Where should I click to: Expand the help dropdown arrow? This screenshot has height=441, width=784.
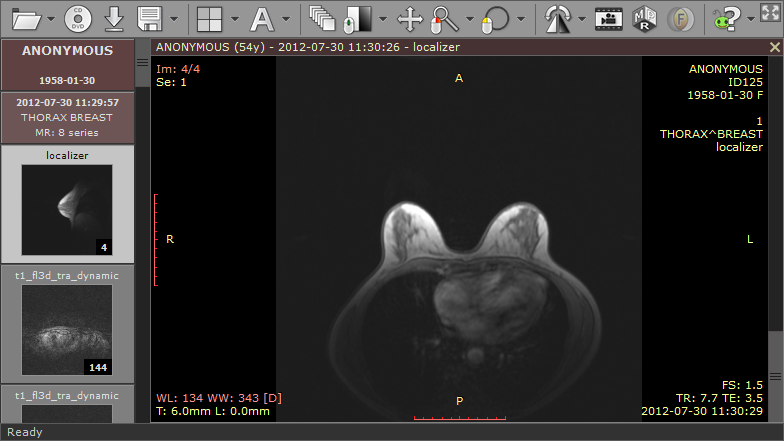pyautogui.click(x=750, y=20)
